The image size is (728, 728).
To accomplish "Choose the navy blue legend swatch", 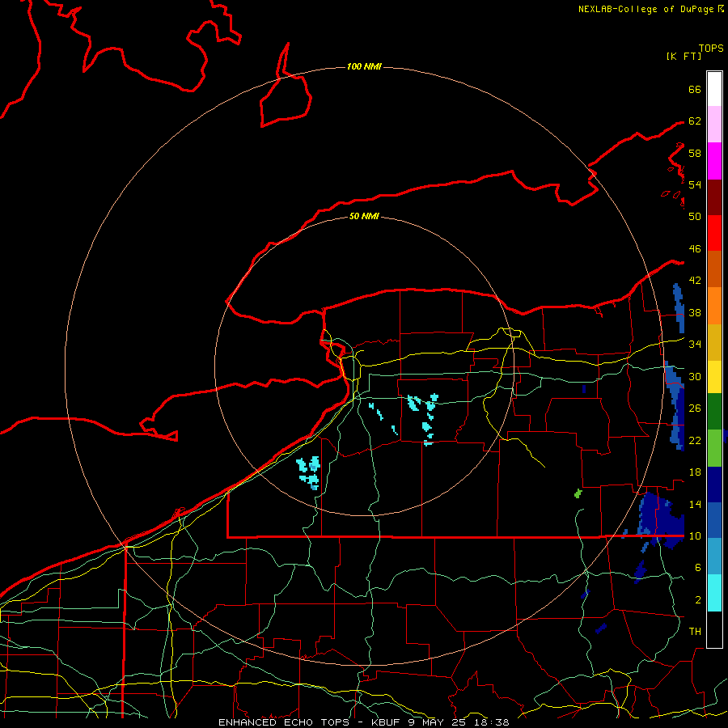I will click(x=714, y=485).
